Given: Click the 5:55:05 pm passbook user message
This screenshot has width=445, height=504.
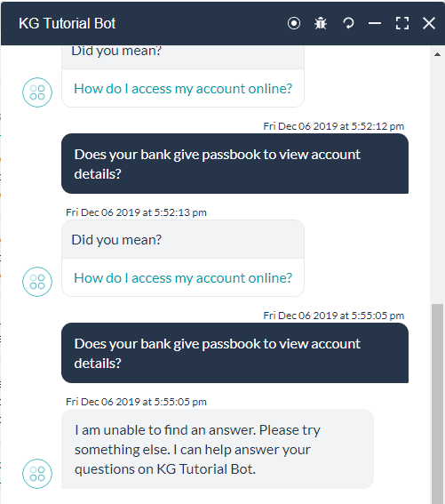Looking at the screenshot, I should tap(234, 353).
